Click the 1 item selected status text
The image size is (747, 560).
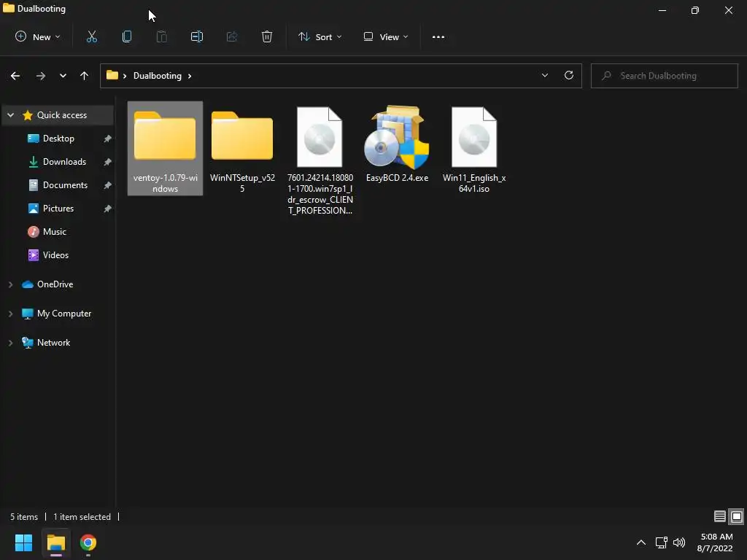tap(82, 517)
